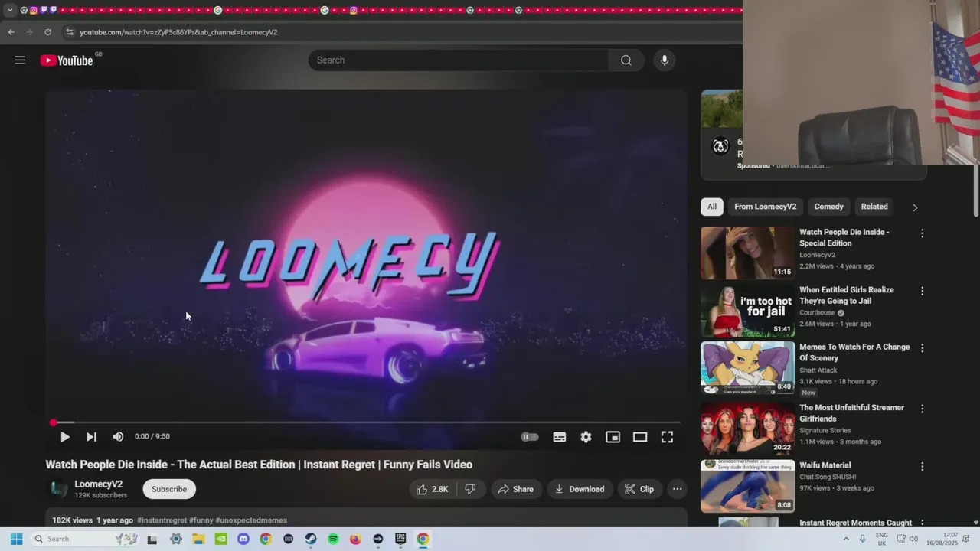The width and height of the screenshot is (980, 551).
Task: Open the Waifu Material video thumbnail
Action: point(748,485)
